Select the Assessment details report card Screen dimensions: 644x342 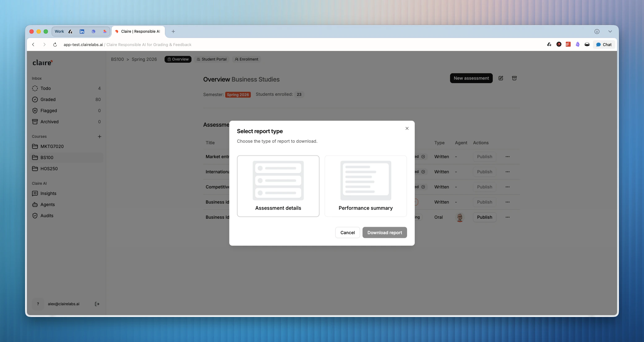pos(278,186)
